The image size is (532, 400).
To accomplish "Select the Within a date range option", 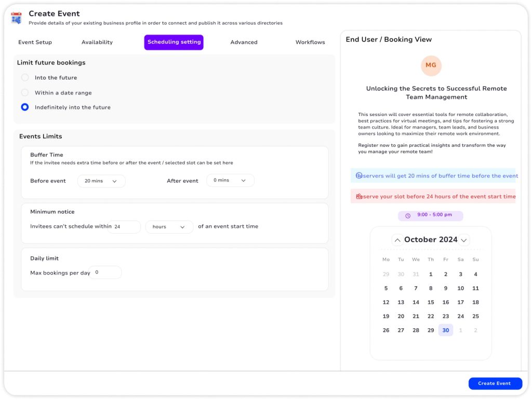I will point(25,93).
